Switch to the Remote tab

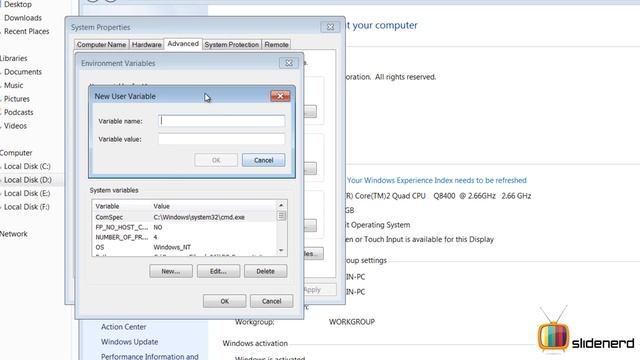click(x=276, y=44)
